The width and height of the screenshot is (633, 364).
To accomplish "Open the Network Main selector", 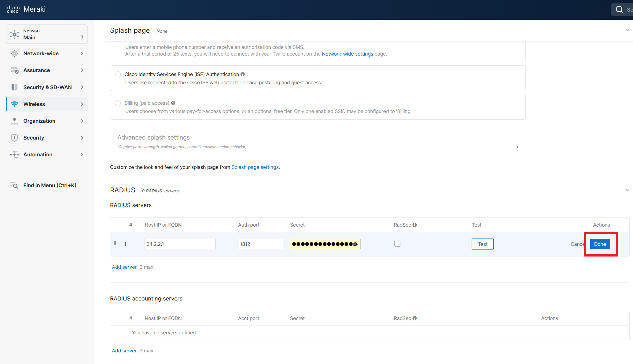I will (47, 34).
